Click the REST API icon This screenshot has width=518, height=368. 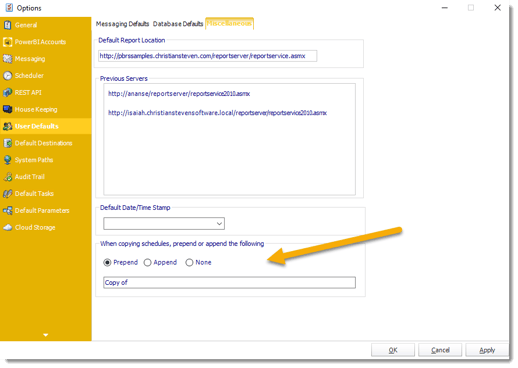(x=7, y=92)
